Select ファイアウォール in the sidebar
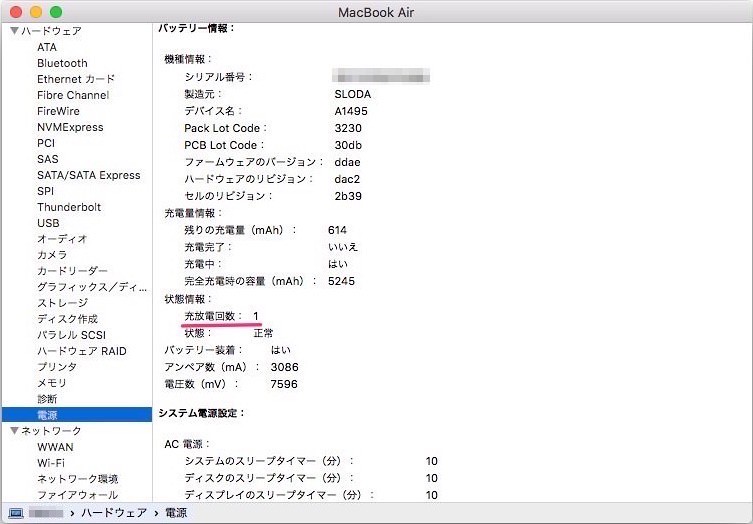The height and width of the screenshot is (524, 753). (x=77, y=495)
